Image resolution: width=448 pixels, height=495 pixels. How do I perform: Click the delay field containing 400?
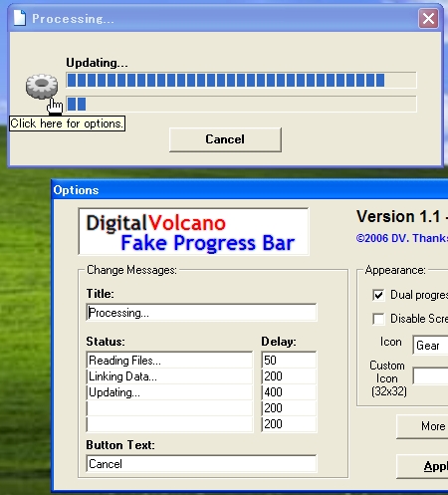pos(289,392)
